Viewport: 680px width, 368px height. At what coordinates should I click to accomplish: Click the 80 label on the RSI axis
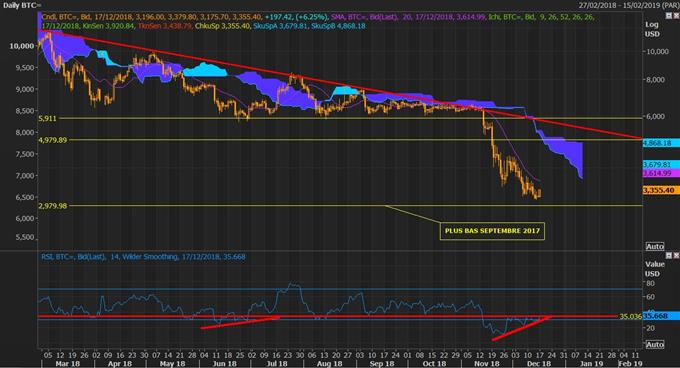tap(650, 284)
